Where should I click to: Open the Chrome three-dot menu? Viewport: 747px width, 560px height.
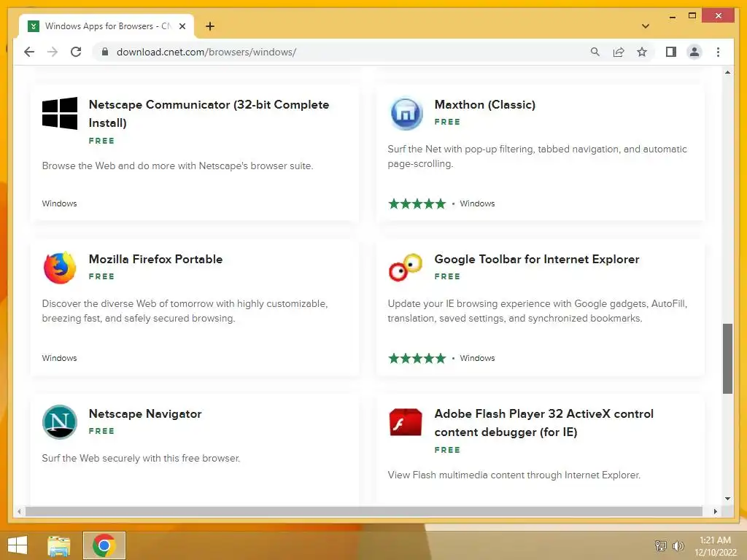click(718, 52)
